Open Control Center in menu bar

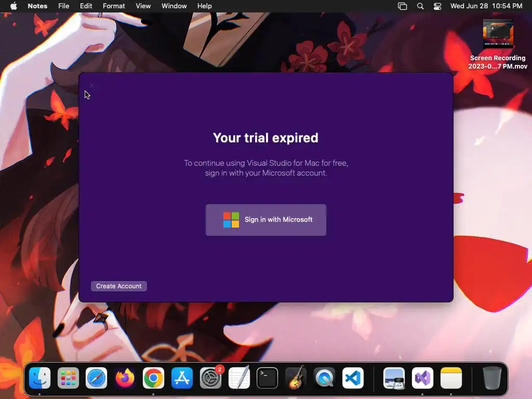437,6
